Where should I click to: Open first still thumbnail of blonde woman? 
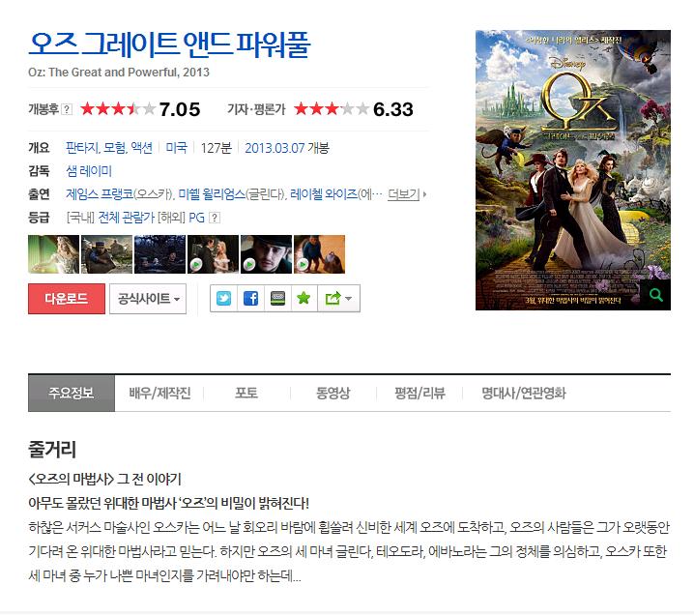pos(53,254)
